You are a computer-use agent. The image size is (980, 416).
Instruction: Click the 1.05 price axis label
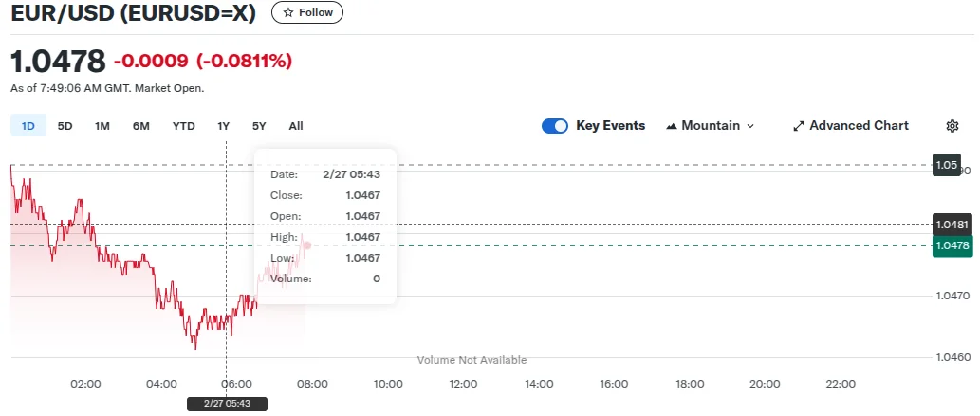[946, 165]
